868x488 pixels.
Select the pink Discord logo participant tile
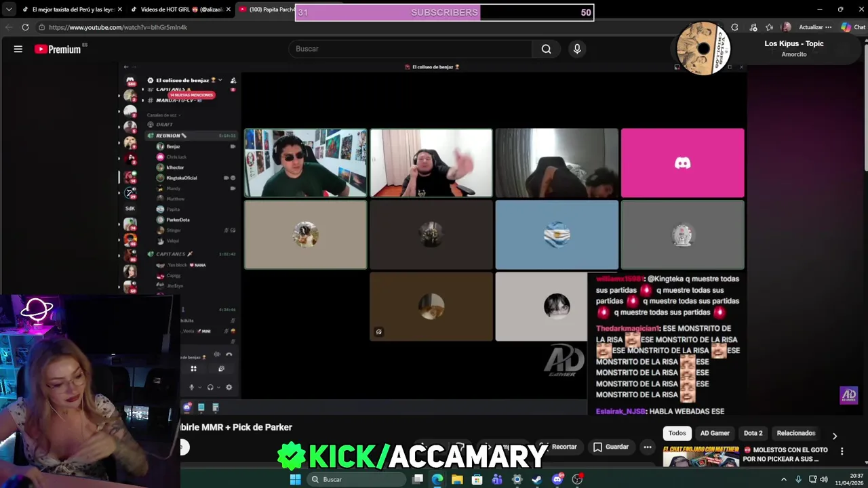pyautogui.click(x=682, y=163)
